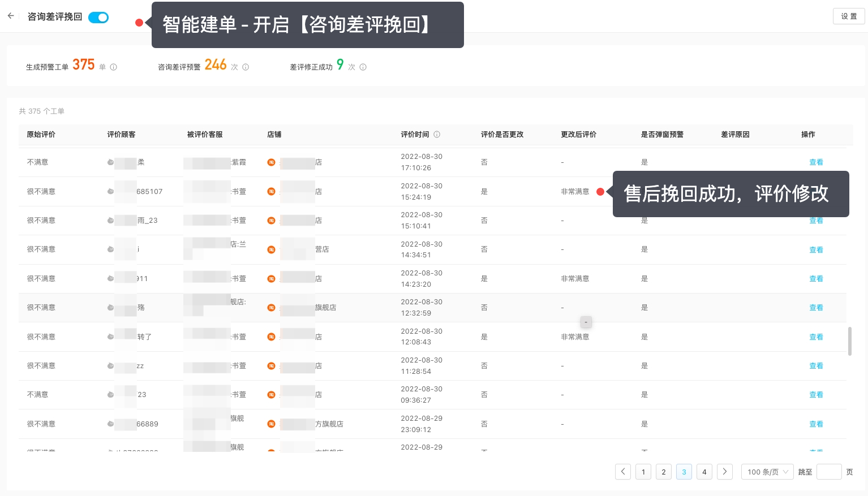Click 查看 for the 11:28:54 row
Screen dimensions: 868x496
[x=816, y=366]
